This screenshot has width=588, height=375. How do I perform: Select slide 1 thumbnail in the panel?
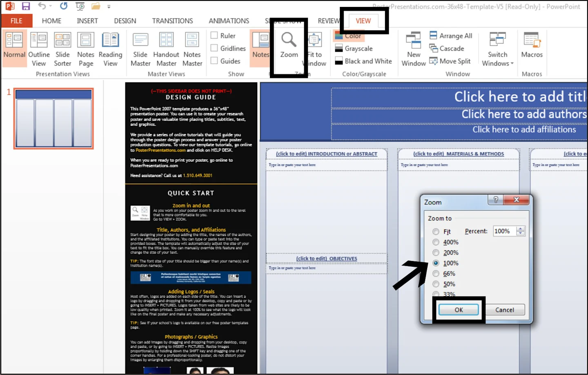tap(53, 118)
